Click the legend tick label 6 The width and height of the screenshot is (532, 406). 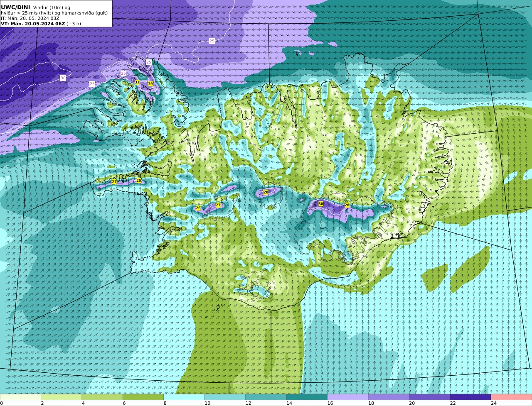tap(124, 403)
